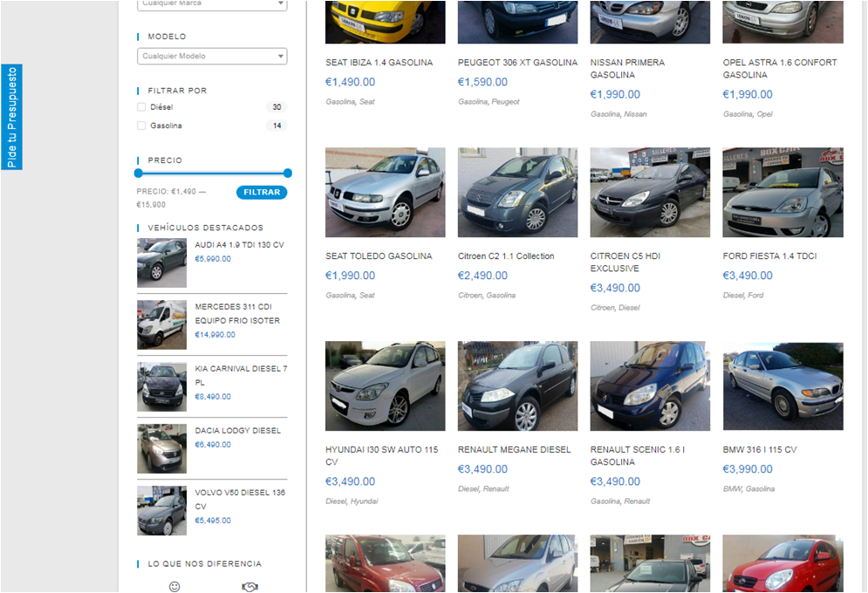Screen dimensions: 868x593
Task: Click the Diesel tag under Citroen C5
Action: point(629,308)
